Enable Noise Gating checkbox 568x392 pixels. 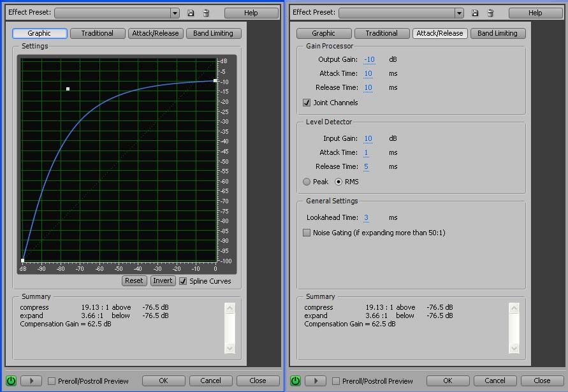pos(307,233)
